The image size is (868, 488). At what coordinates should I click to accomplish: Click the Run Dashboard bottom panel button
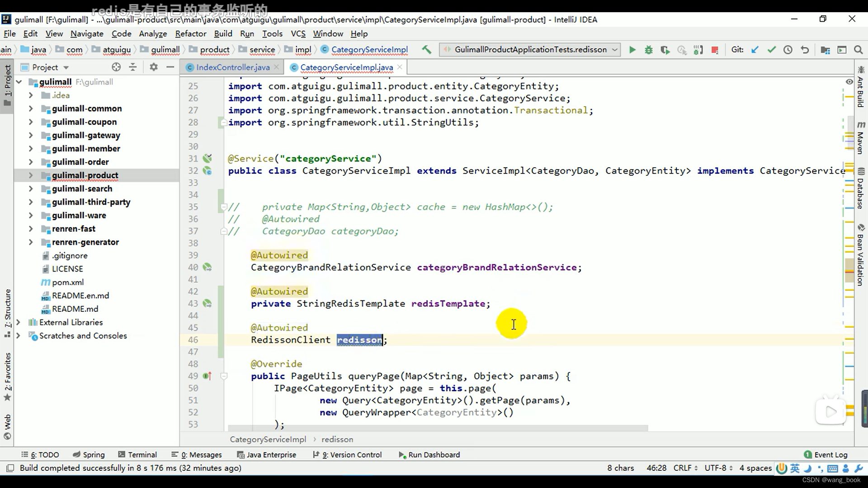[x=434, y=454]
